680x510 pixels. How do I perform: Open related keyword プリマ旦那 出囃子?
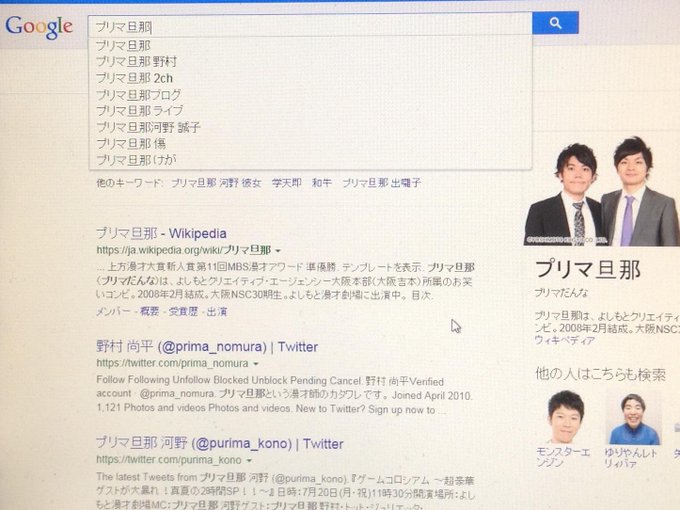pyautogui.click(x=382, y=183)
